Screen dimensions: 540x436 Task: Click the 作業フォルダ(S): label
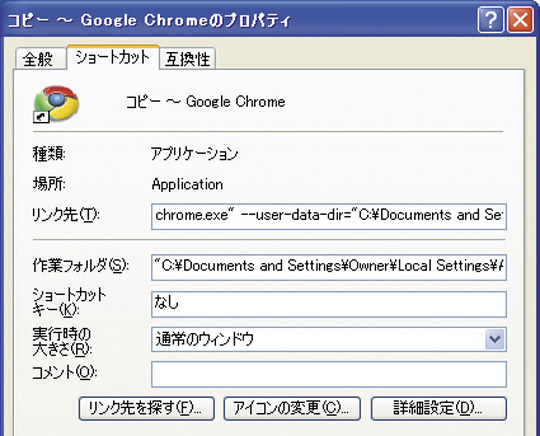(x=81, y=266)
